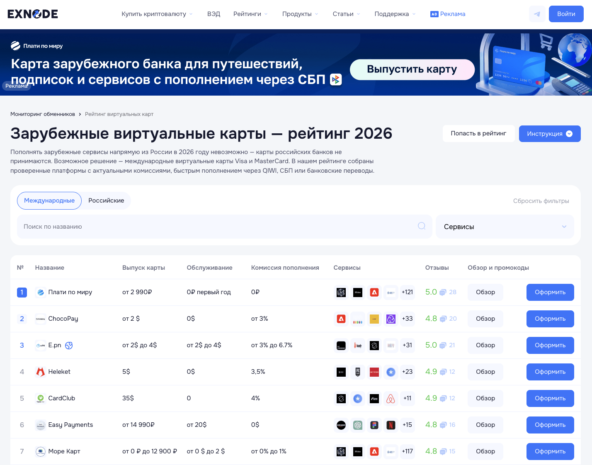Viewport: 592px width, 465px height.
Task: Open Обзор for CardClub
Action: [x=485, y=399]
